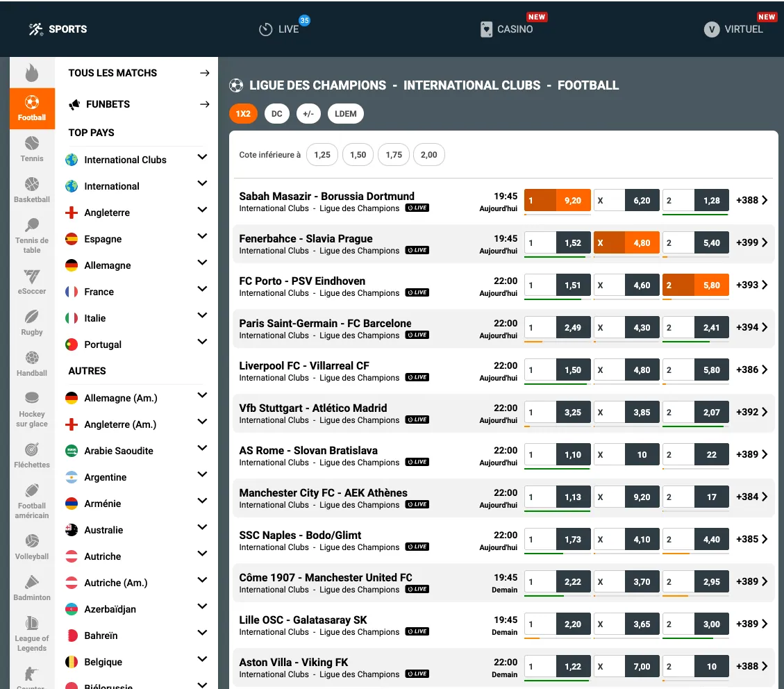
Task: Select Badminton in the sports sidebar
Action: click(32, 588)
